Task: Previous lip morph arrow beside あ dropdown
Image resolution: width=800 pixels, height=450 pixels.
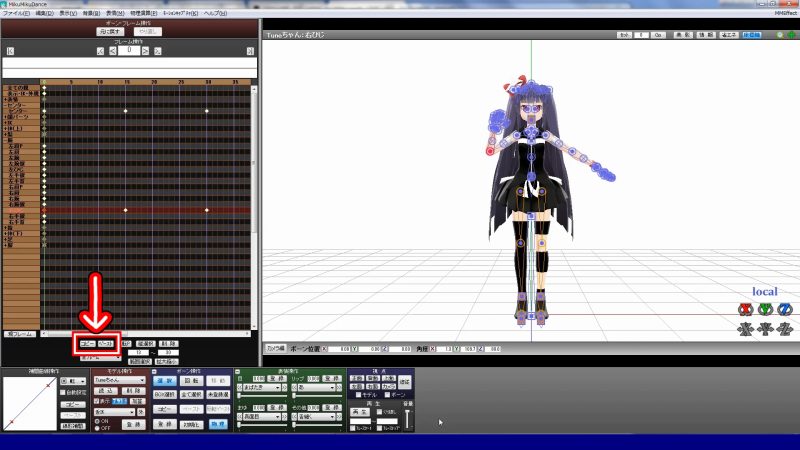Action: tap(294, 388)
